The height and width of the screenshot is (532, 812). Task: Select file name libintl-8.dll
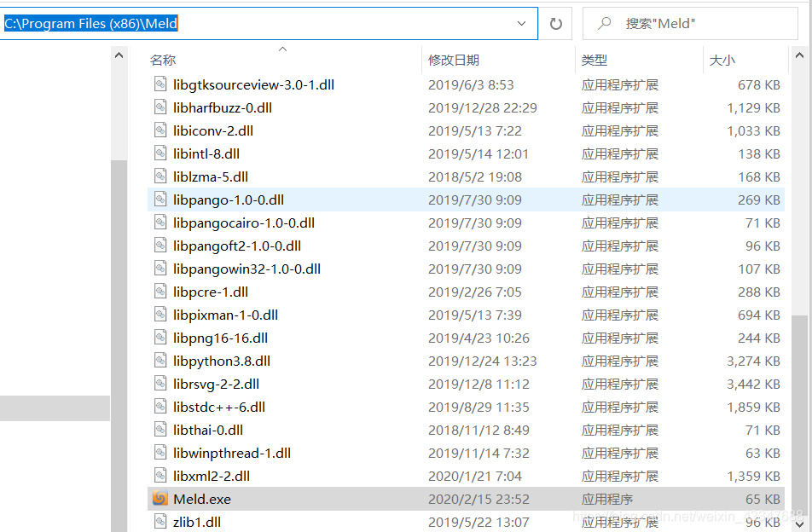point(206,153)
